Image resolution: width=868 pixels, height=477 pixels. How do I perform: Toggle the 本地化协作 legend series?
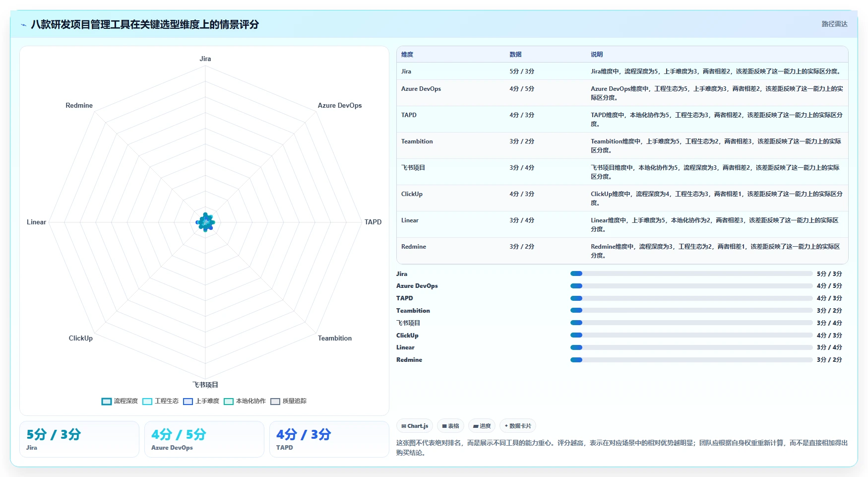click(245, 401)
